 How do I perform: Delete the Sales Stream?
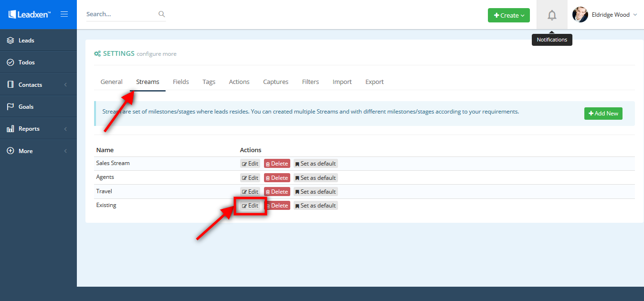[x=277, y=164]
